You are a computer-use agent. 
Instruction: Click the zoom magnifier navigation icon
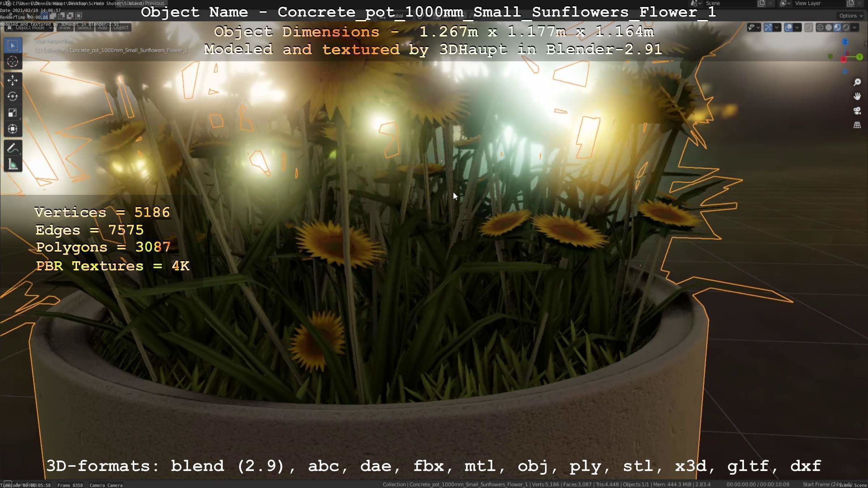pyautogui.click(x=857, y=82)
